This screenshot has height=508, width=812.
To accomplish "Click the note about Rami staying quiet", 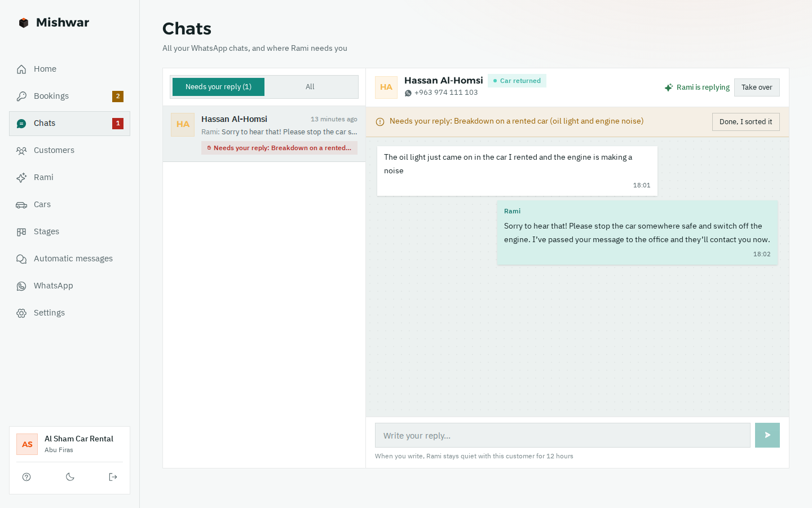I will click(474, 456).
